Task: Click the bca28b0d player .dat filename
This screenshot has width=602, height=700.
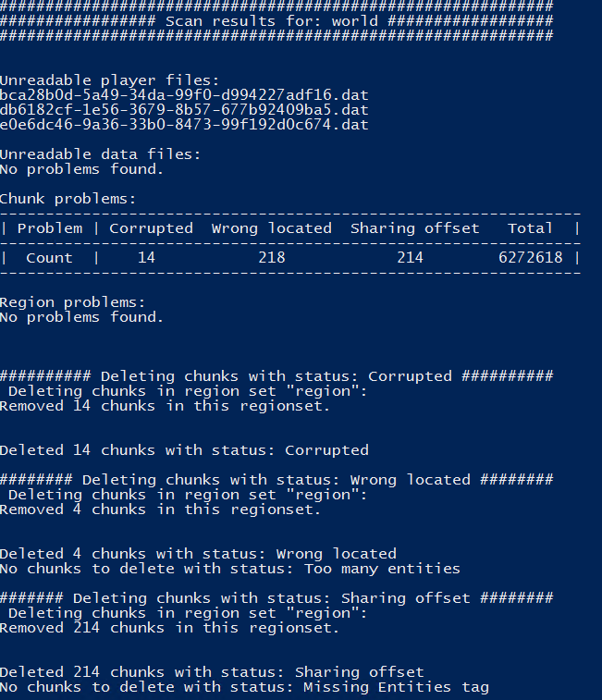Action: [184, 95]
